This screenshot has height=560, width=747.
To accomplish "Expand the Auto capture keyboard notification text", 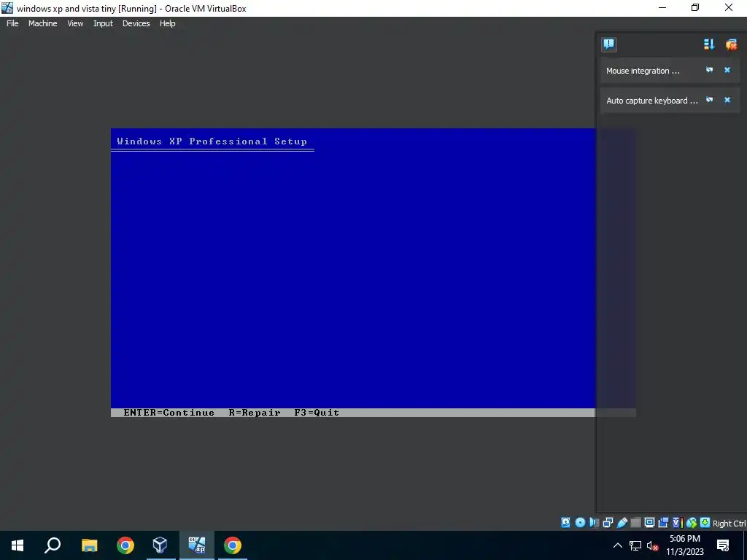I will tap(651, 101).
